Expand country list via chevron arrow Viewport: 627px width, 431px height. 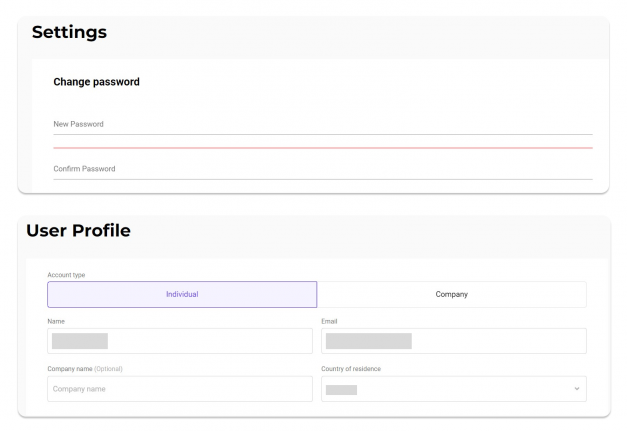577,389
